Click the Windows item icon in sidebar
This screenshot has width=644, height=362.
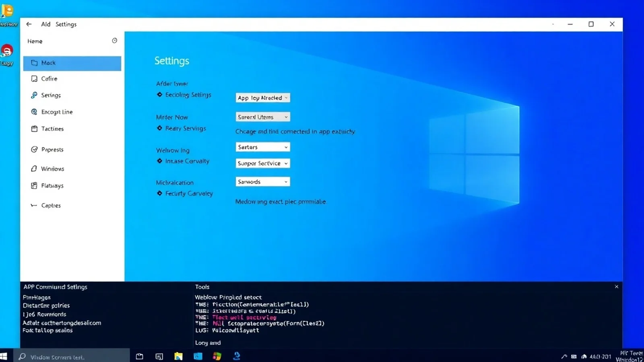[34, 169]
